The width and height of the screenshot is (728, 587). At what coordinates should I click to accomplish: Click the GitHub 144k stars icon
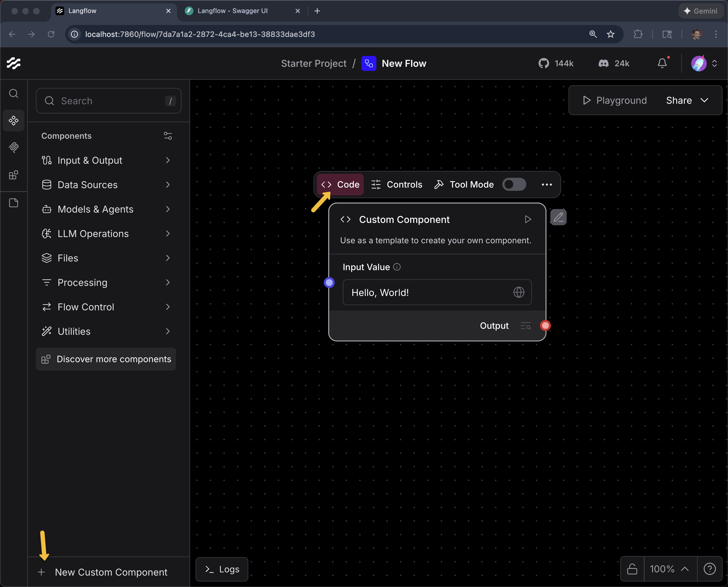pyautogui.click(x=544, y=63)
